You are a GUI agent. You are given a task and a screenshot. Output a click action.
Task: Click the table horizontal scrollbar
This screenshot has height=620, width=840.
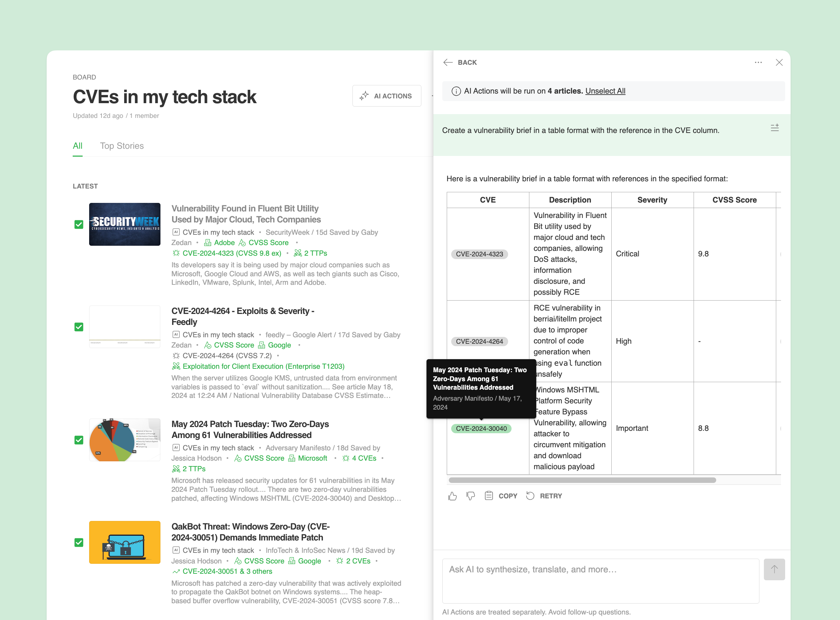[x=583, y=481]
